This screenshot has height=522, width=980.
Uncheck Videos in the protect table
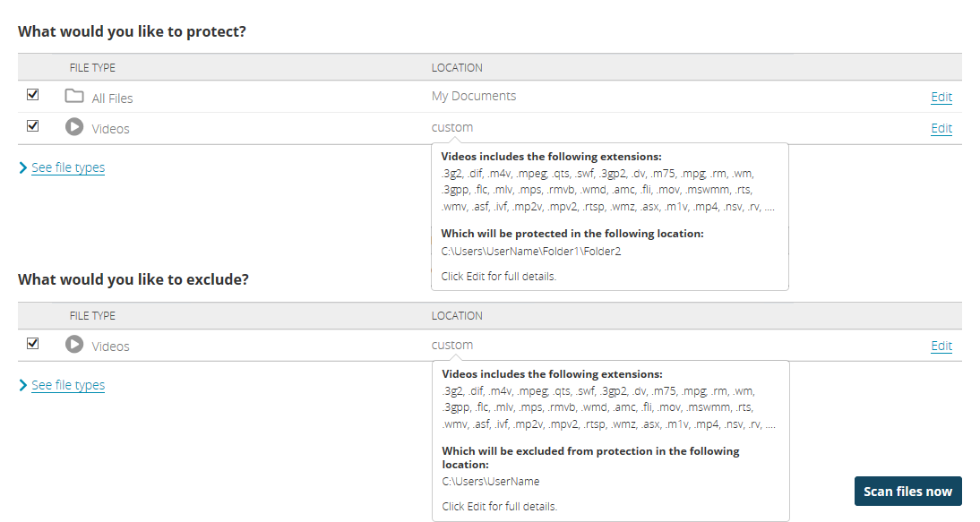pyautogui.click(x=33, y=125)
